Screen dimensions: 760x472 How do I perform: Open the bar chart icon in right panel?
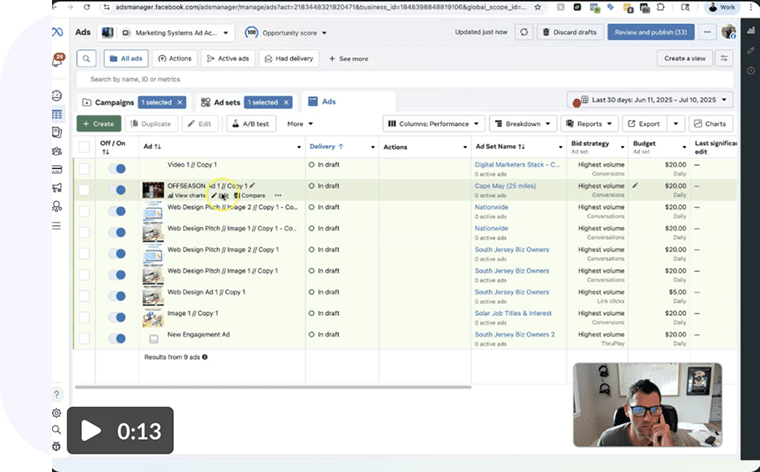751,29
